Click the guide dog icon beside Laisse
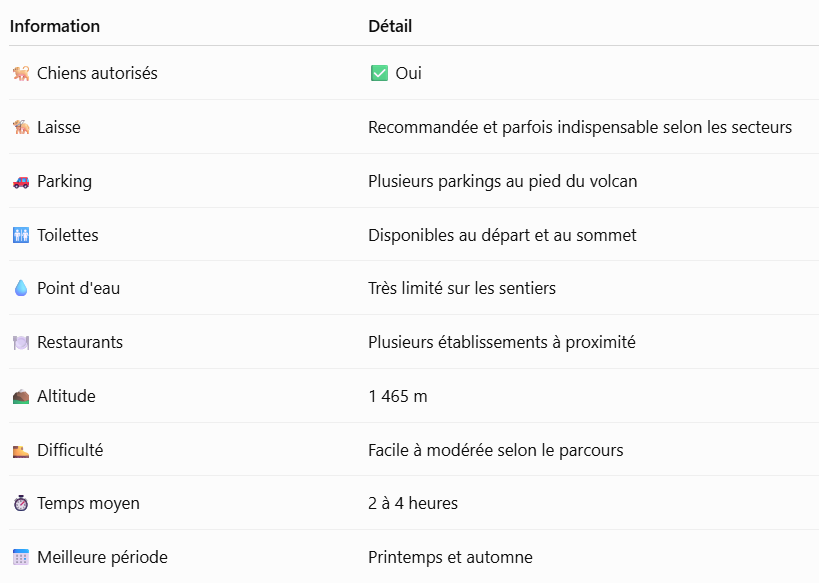Viewport: 819px width, 583px height. click(21, 127)
